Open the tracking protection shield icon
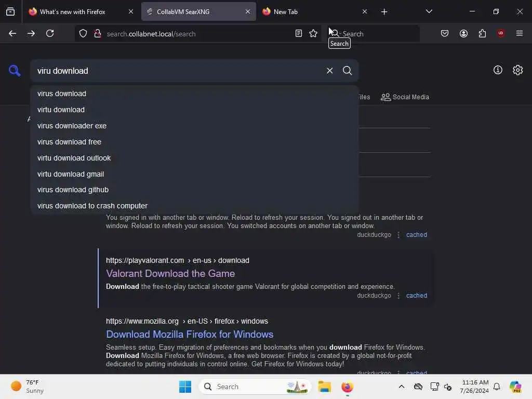Viewport: 532px width, 399px height. coord(83,34)
